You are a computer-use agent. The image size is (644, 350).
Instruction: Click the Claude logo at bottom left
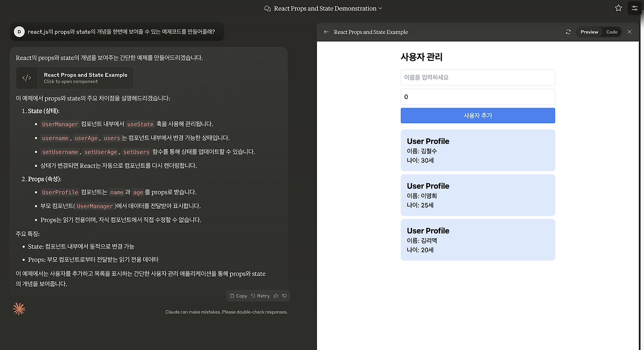tap(19, 308)
